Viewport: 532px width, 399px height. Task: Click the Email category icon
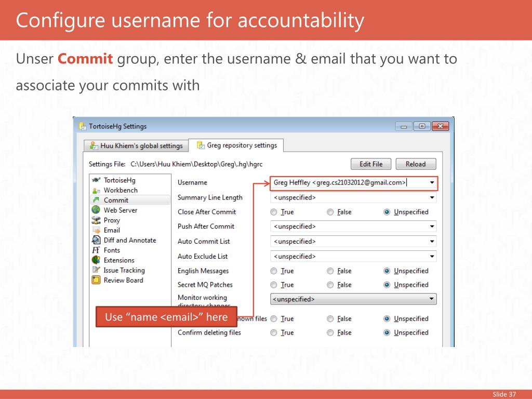[x=96, y=230]
